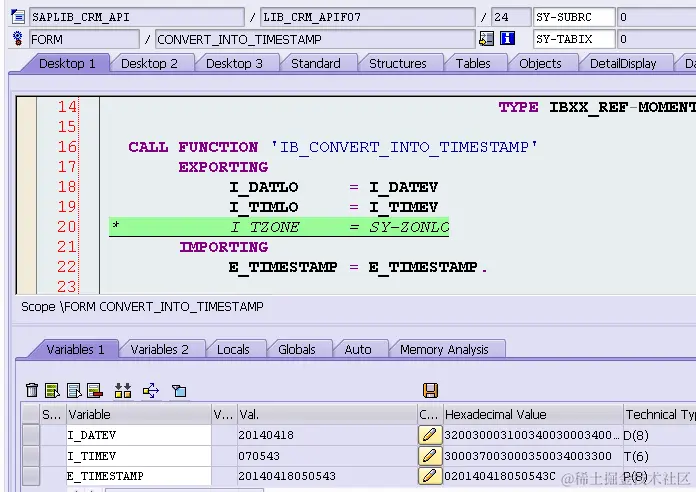696x492 pixels.
Task: Click the SAPLIB_CRM_API program field
Action: coord(137,17)
